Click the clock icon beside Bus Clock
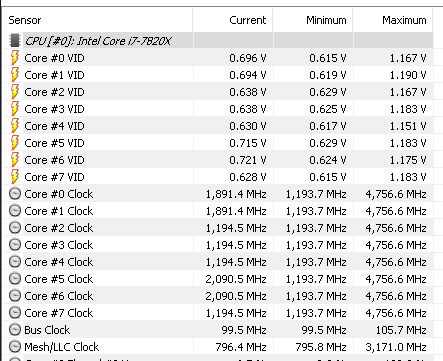 point(15,330)
